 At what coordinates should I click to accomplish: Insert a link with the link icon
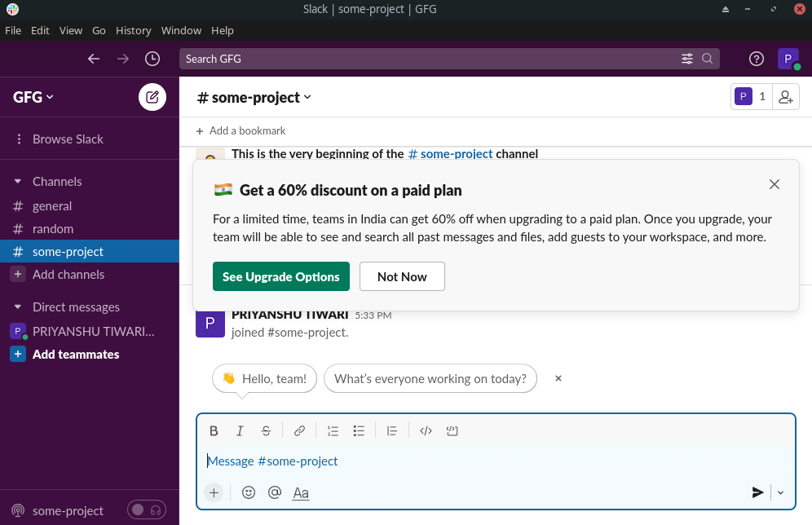coord(299,431)
